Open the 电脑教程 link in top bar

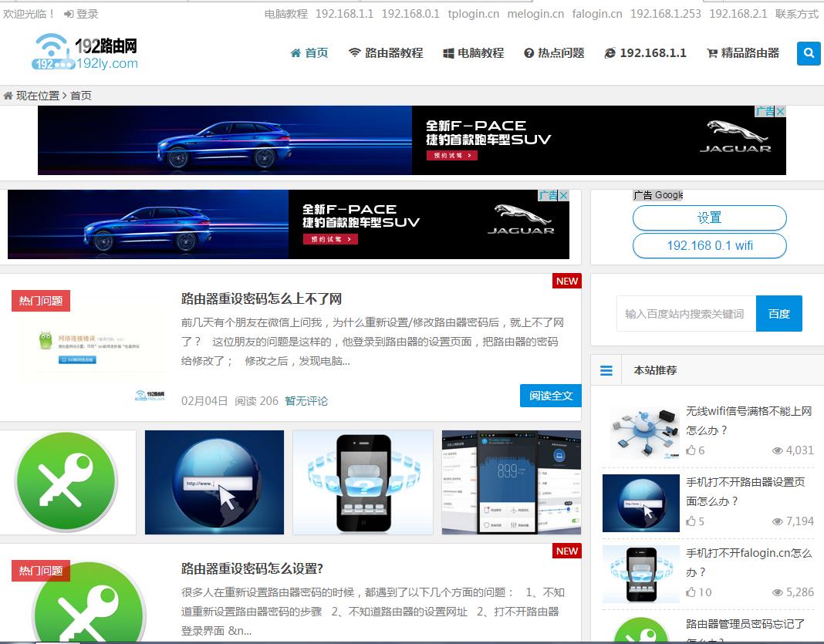click(286, 14)
